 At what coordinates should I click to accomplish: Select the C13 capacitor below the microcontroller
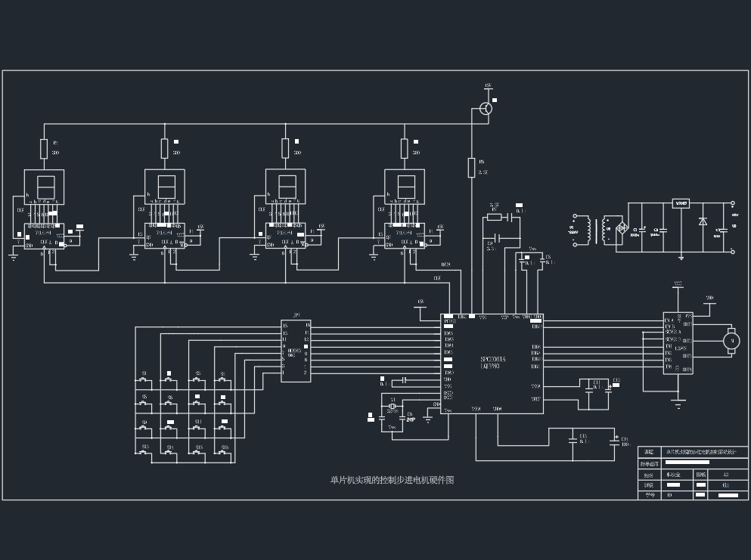click(x=573, y=439)
